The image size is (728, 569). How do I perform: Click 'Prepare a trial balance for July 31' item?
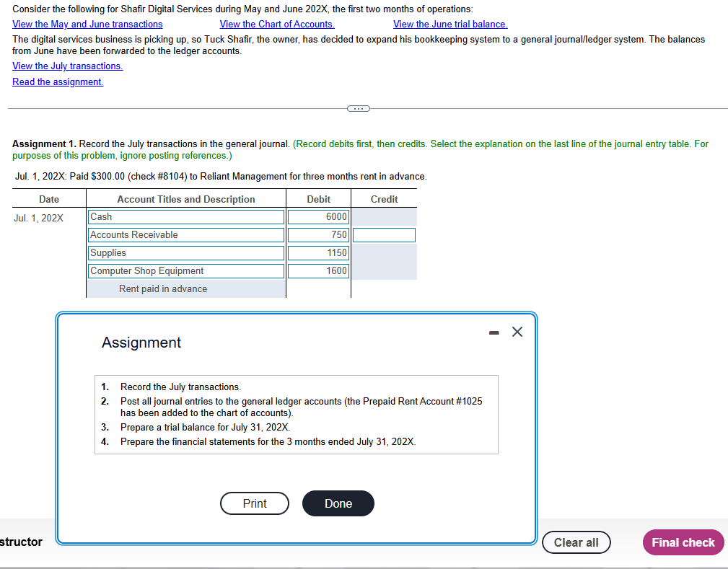(205, 428)
